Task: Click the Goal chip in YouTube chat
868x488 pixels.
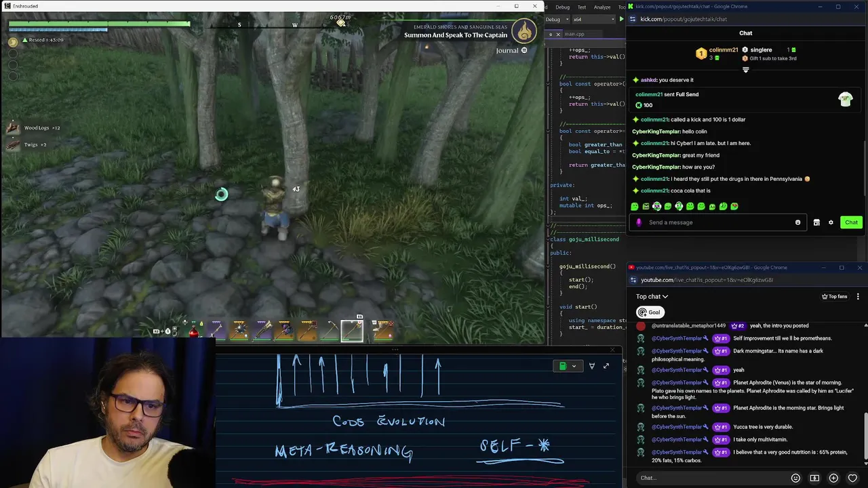Action: (650, 312)
